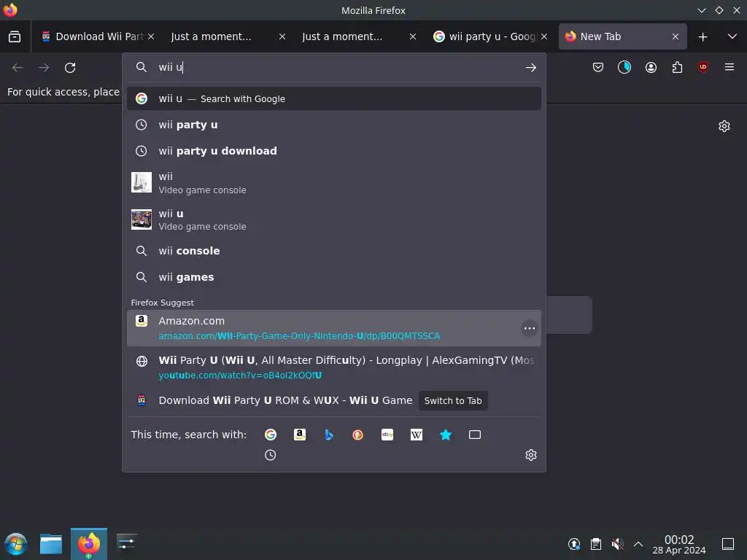
Task: Search this time with eBay icon
Action: tap(387, 435)
